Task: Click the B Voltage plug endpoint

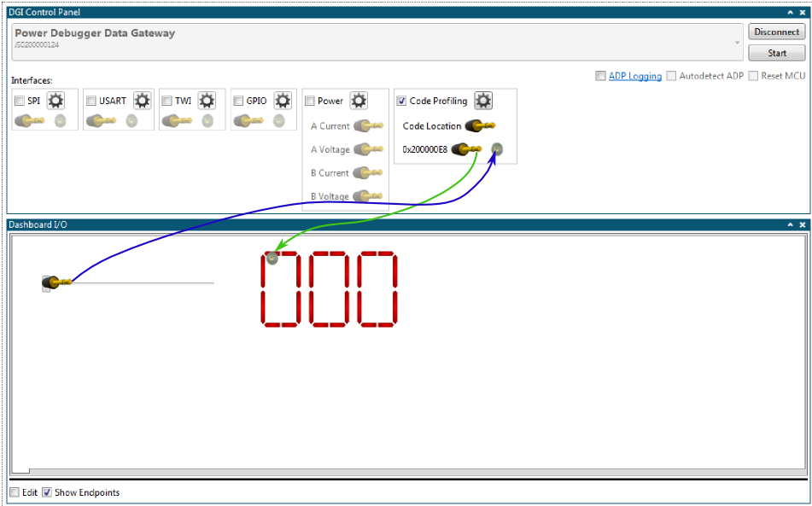Action: 369,196
